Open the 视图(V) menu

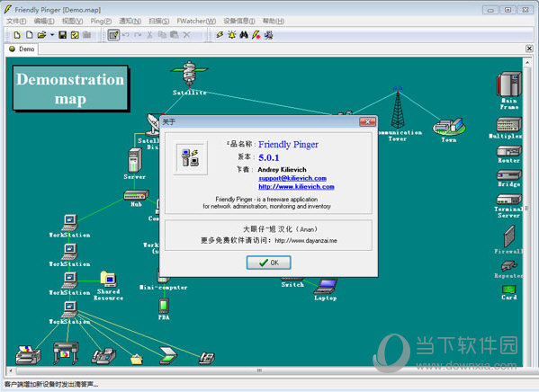[73, 21]
